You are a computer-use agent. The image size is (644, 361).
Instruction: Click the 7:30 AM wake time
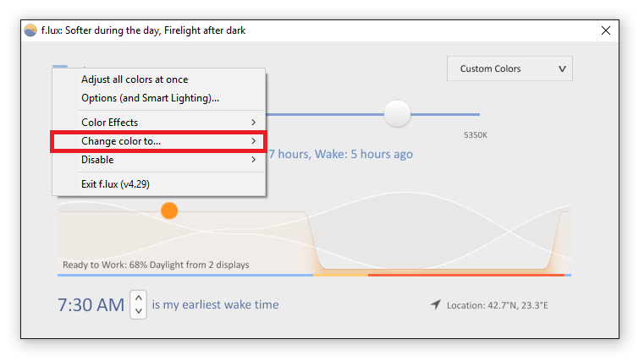[x=91, y=305]
